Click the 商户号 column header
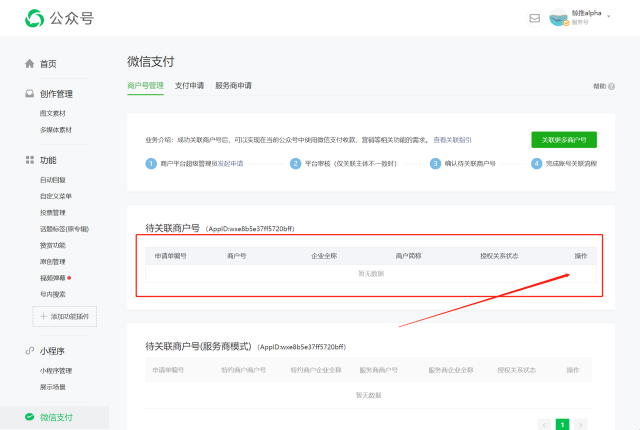 pos(237,256)
